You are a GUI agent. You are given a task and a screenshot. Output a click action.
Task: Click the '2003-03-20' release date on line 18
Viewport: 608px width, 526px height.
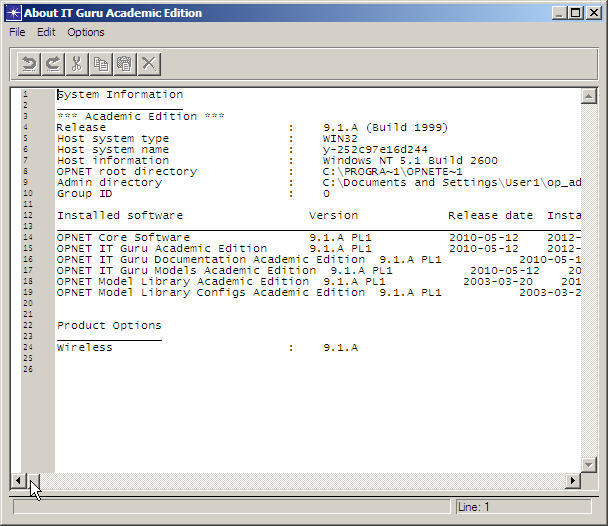(x=498, y=281)
